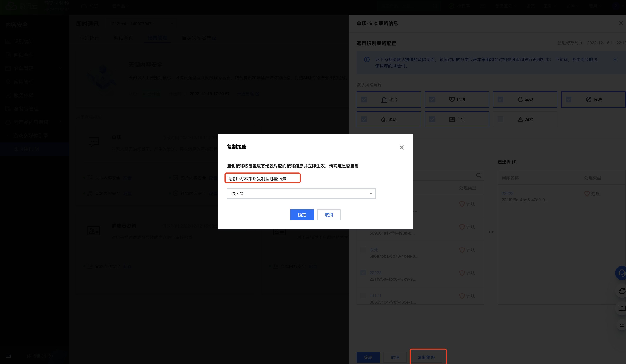Open the 请选择 scene dropdown
626x364 pixels.
tap(301, 194)
